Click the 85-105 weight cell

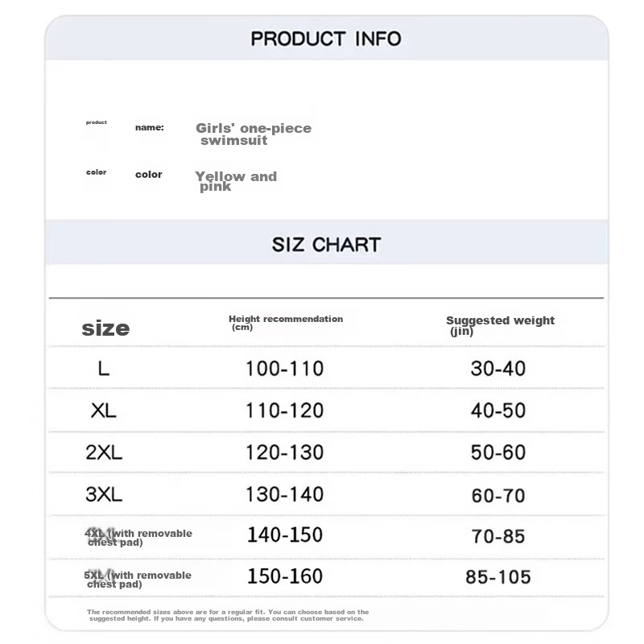(x=498, y=577)
